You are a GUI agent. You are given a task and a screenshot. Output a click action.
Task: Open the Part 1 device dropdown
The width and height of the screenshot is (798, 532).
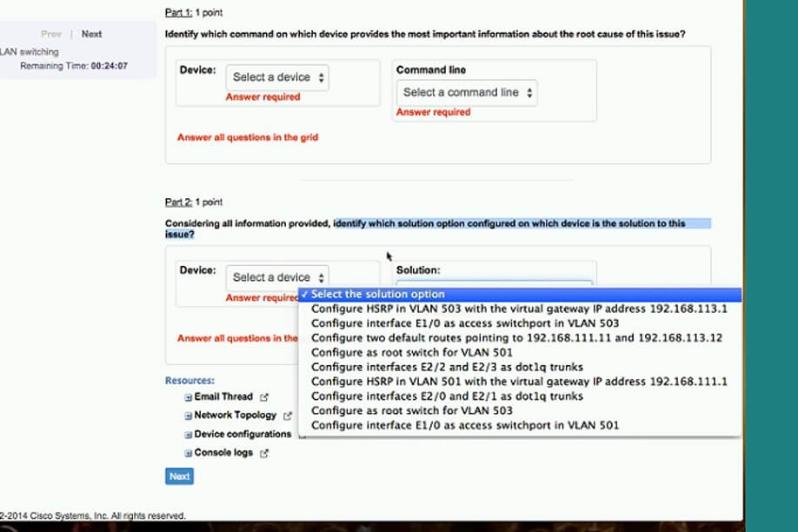click(278, 77)
